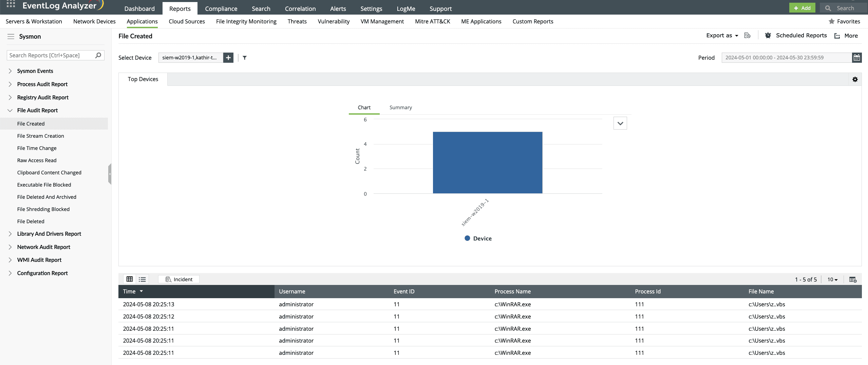Open the chart type dropdown arrow
Viewport: 868px width, 365px height.
point(620,123)
